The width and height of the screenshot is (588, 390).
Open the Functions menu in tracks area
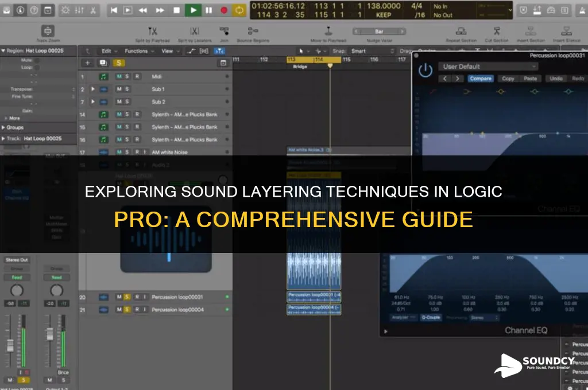[138, 51]
